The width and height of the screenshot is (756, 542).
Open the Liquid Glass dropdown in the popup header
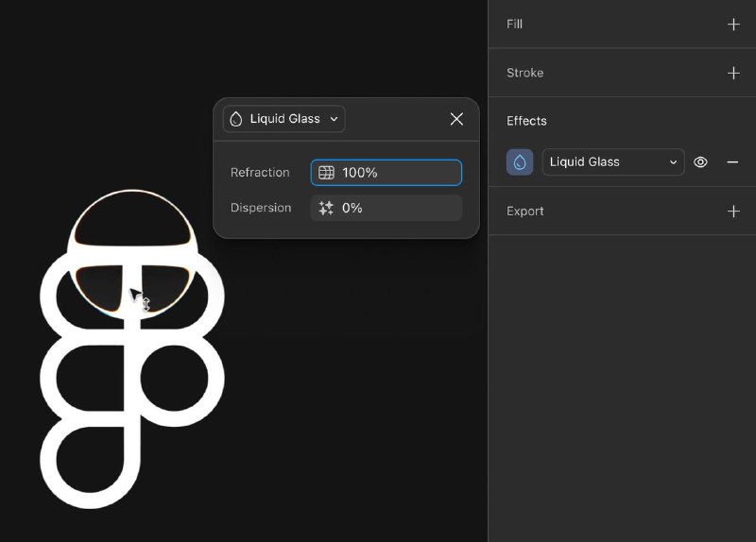coord(284,119)
